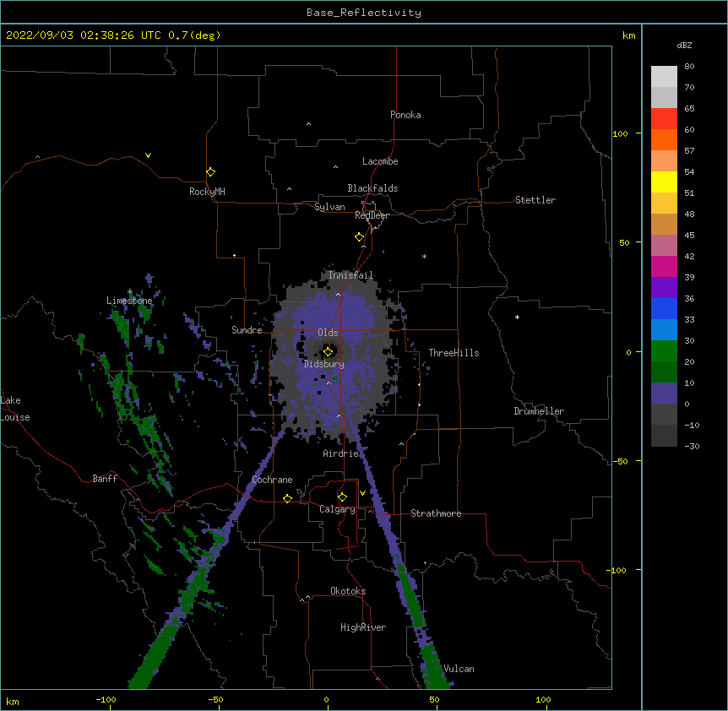Click the RedDeer city label
This screenshot has height=711, width=728.
(372, 215)
